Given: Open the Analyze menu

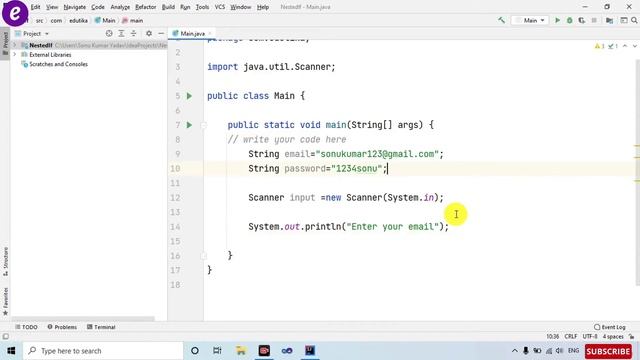Looking at the screenshot, I should tap(120, 7).
